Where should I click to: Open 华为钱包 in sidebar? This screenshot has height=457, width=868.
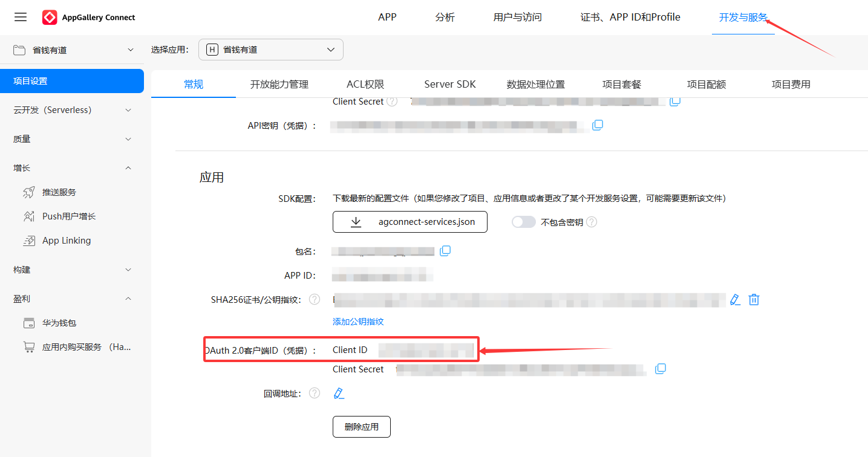point(59,323)
